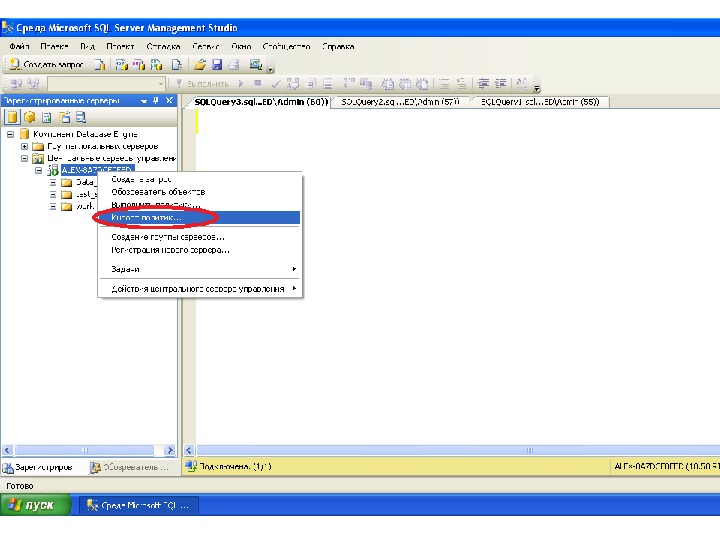Collapse the Central Management Servers node
The height and width of the screenshot is (540, 720).
[24, 158]
